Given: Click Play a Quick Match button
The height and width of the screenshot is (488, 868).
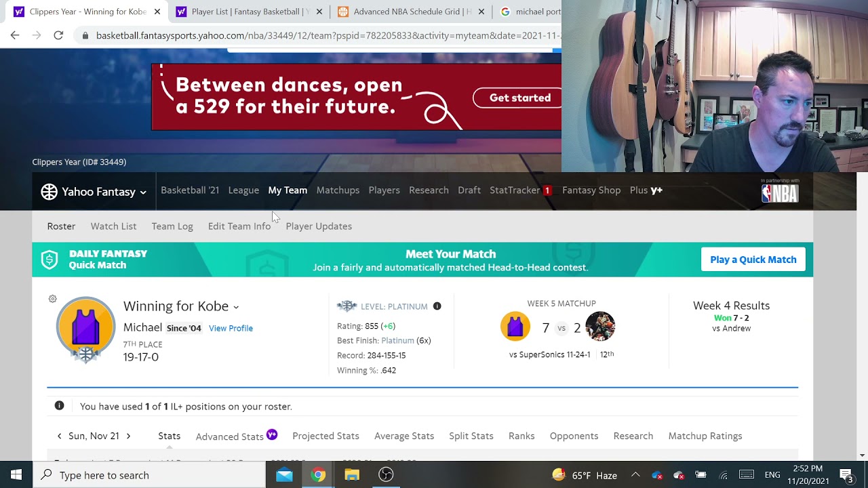Looking at the screenshot, I should tap(753, 260).
